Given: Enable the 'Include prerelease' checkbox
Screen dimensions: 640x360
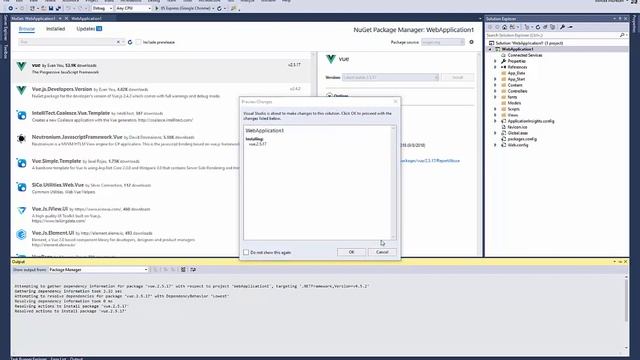Looking at the screenshot, I should [138, 42].
